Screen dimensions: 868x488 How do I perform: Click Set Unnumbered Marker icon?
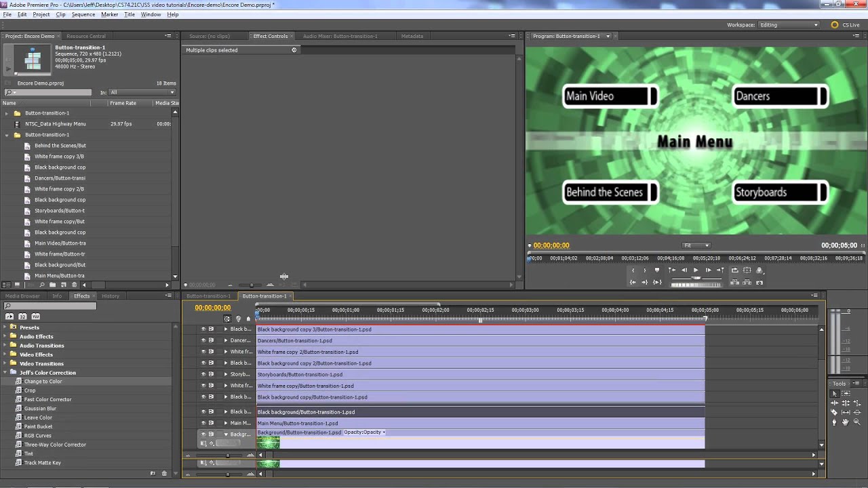(657, 270)
